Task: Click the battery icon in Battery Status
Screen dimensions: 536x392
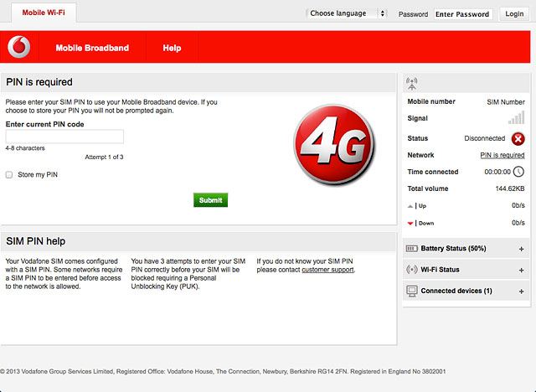Action: 411,249
